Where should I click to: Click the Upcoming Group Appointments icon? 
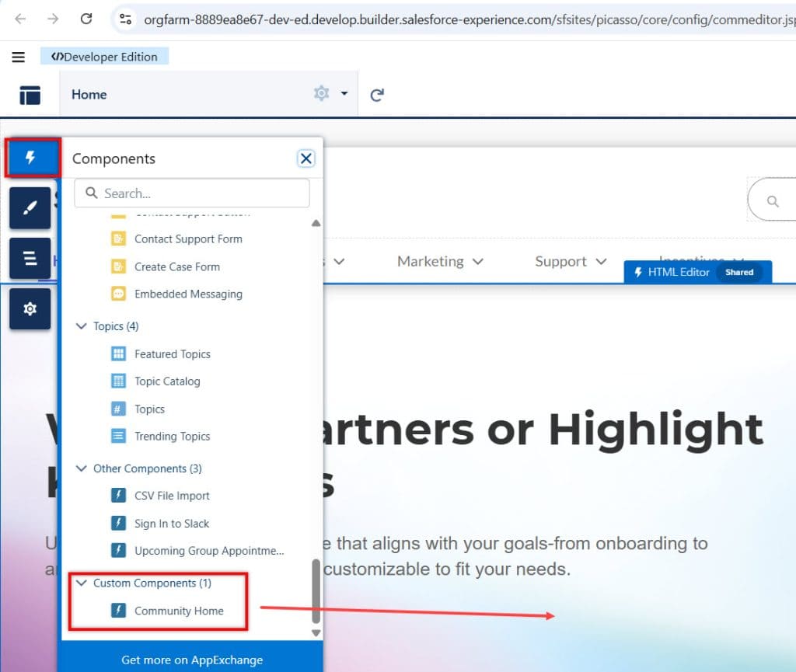pos(118,550)
